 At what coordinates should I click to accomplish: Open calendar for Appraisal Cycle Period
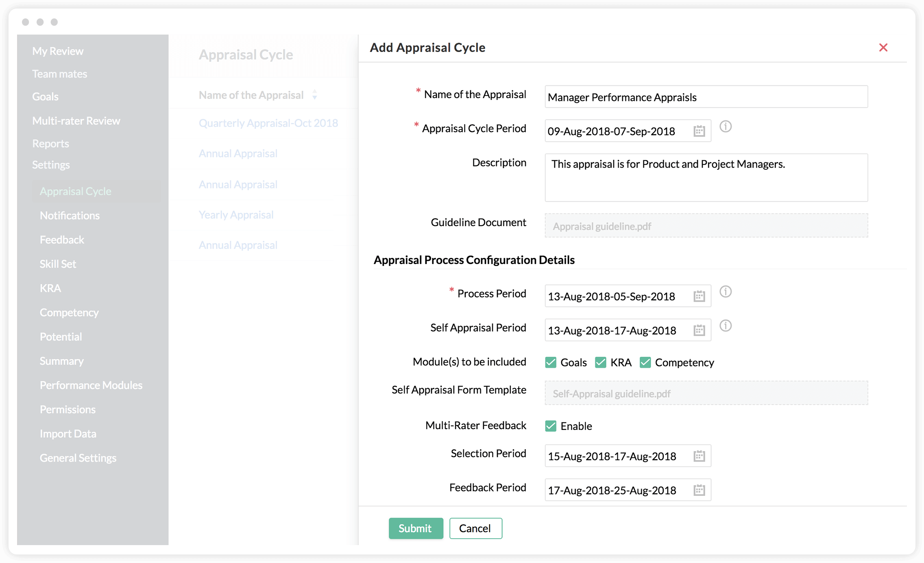coord(699,131)
